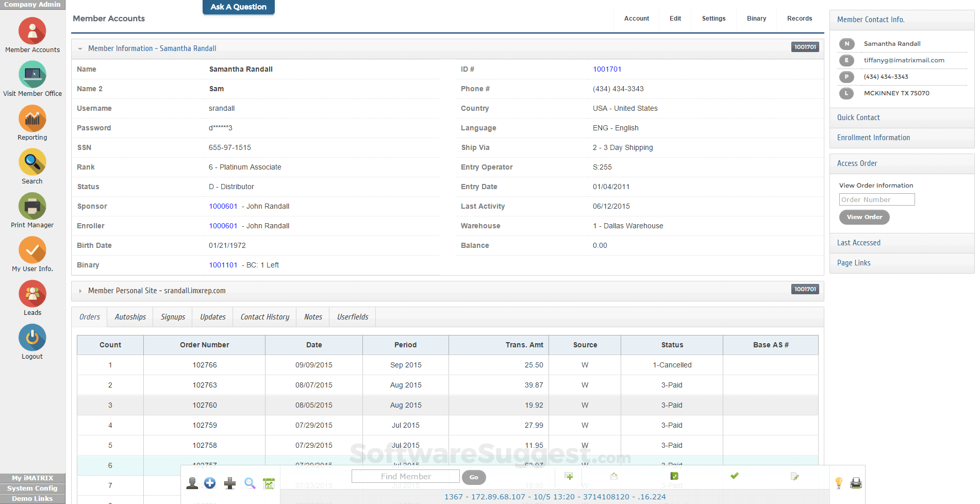Image resolution: width=980 pixels, height=504 pixels.
Task: Click the lightbulb icon near the bottom right
Action: 839,483
